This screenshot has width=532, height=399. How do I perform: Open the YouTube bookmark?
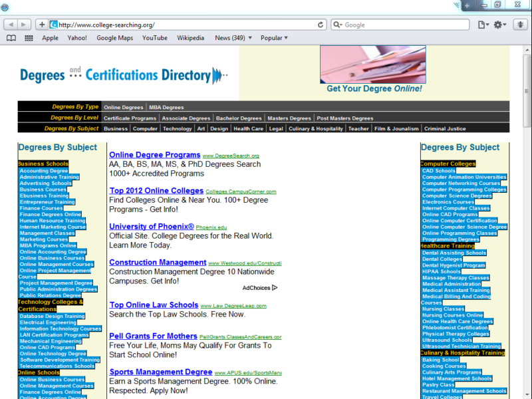click(155, 38)
